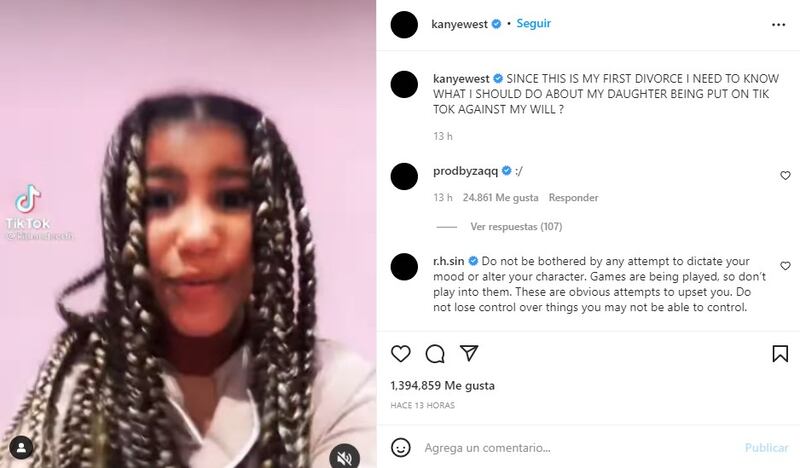Like prodbyzaqq's comment heart
This screenshot has height=468, width=800.
785,176
